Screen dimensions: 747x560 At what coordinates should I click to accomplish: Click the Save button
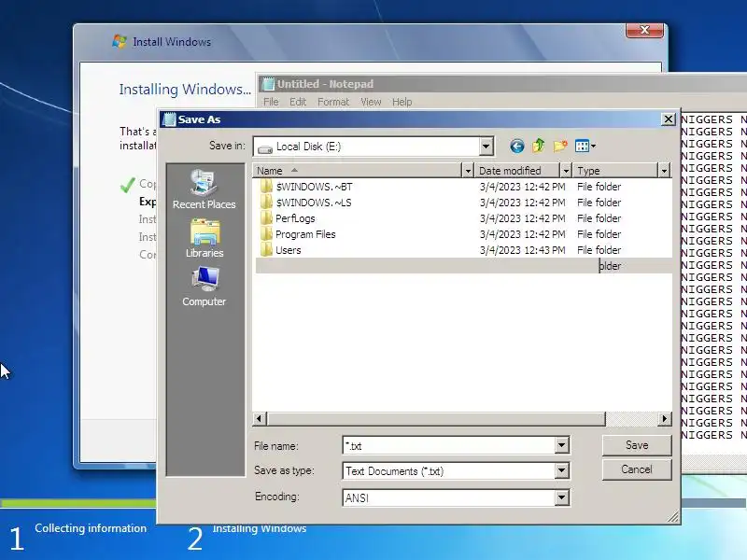(x=637, y=445)
